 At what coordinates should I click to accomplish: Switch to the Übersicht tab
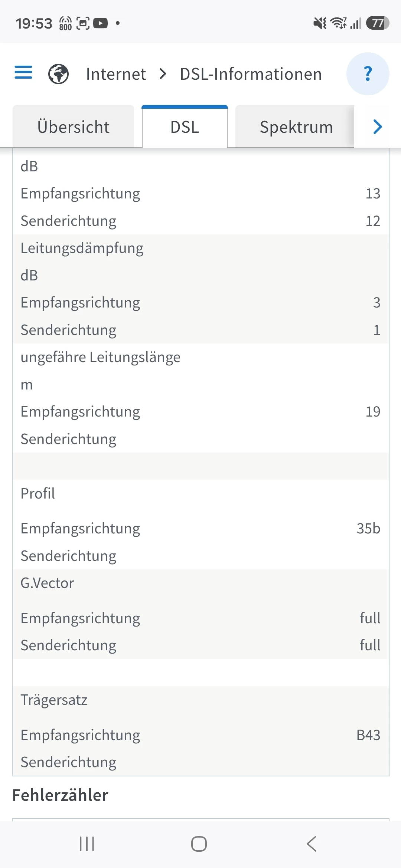[x=73, y=127]
